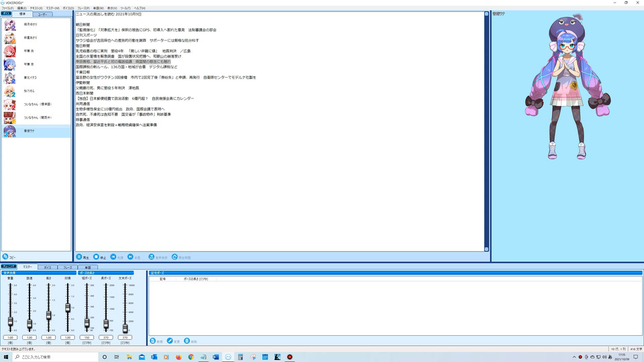This screenshot has width=644, height=362.
Task: Open Firefox from taskbar
Action: 178,357
